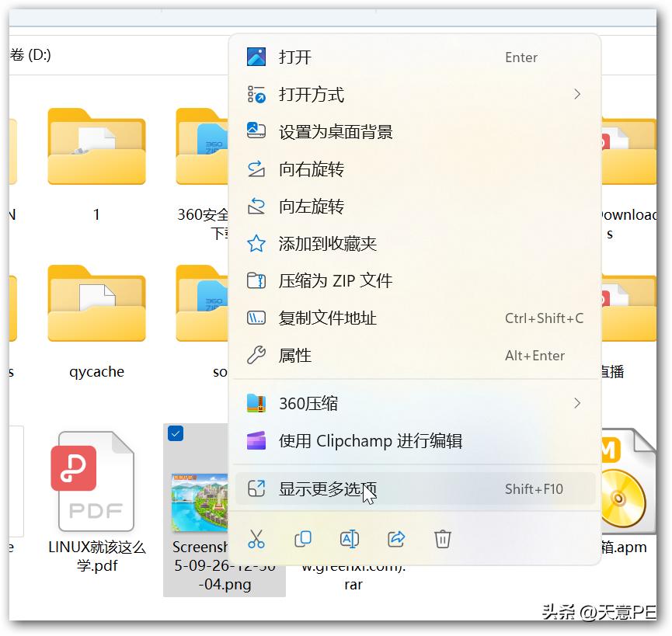Select the Screenshot png image thumbnail

(200, 502)
